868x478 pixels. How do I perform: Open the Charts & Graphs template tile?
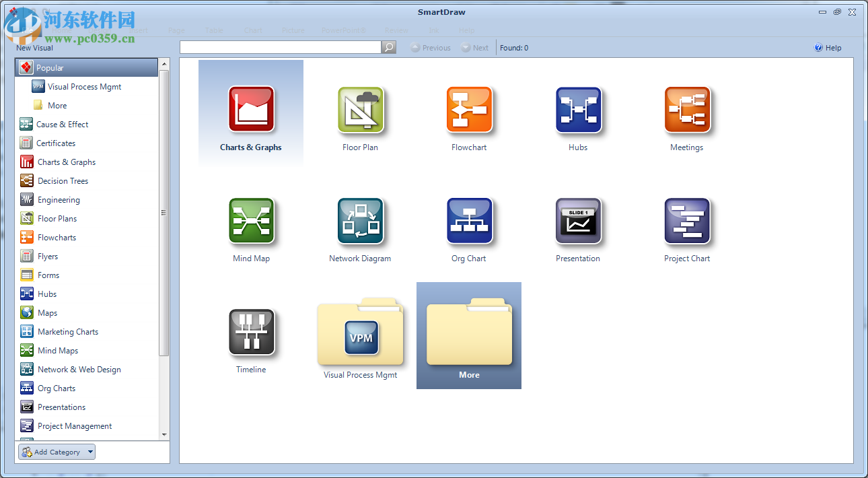(251, 114)
